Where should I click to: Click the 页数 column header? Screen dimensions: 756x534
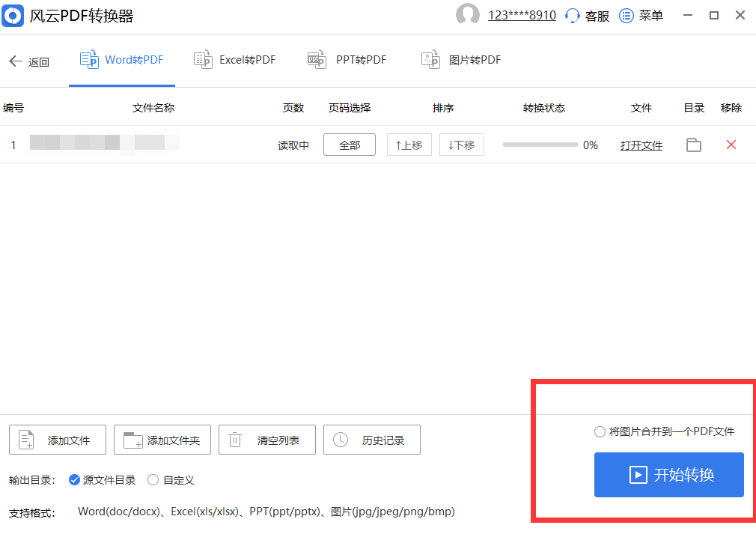(293, 108)
